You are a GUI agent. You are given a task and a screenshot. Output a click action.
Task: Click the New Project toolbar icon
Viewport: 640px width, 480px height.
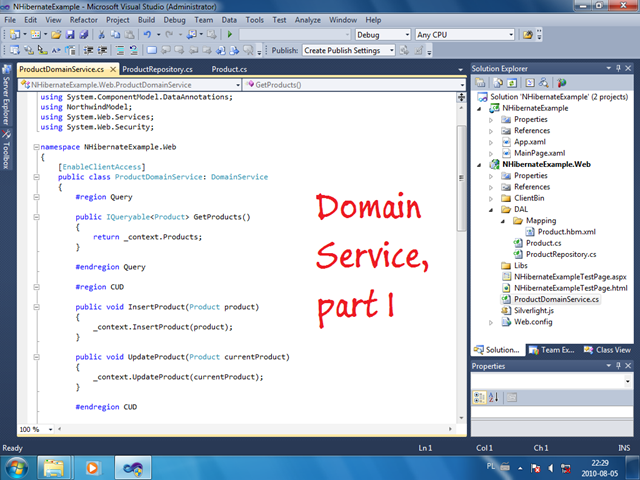coord(15,35)
